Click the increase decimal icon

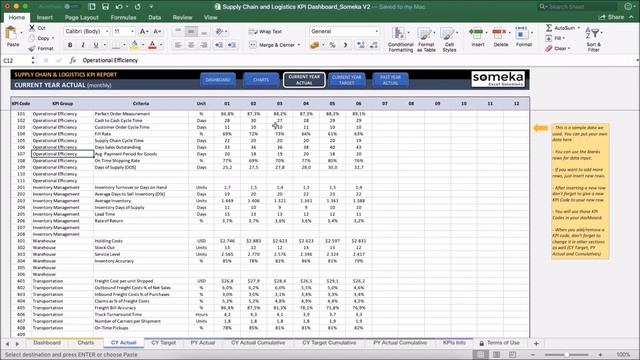[x=360, y=45]
